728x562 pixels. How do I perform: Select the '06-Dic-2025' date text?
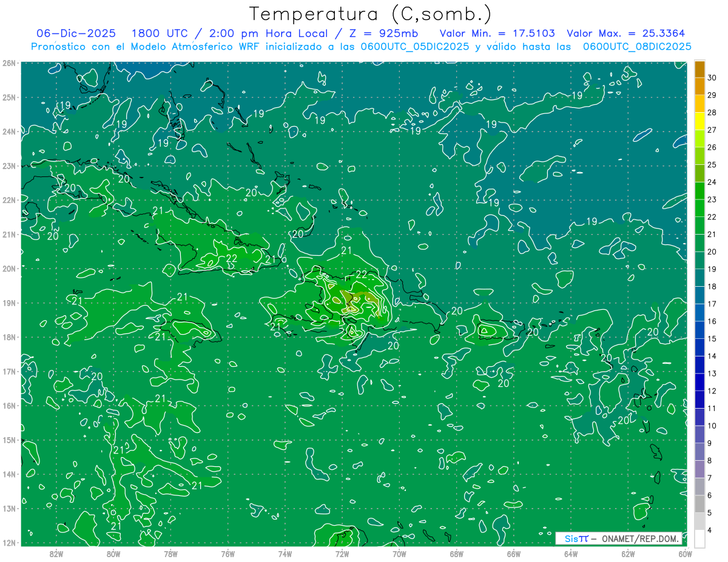point(75,33)
